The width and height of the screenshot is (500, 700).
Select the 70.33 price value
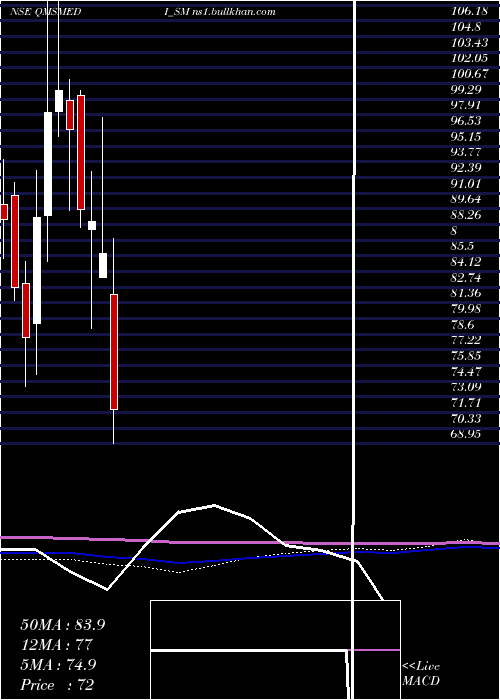[466, 418]
